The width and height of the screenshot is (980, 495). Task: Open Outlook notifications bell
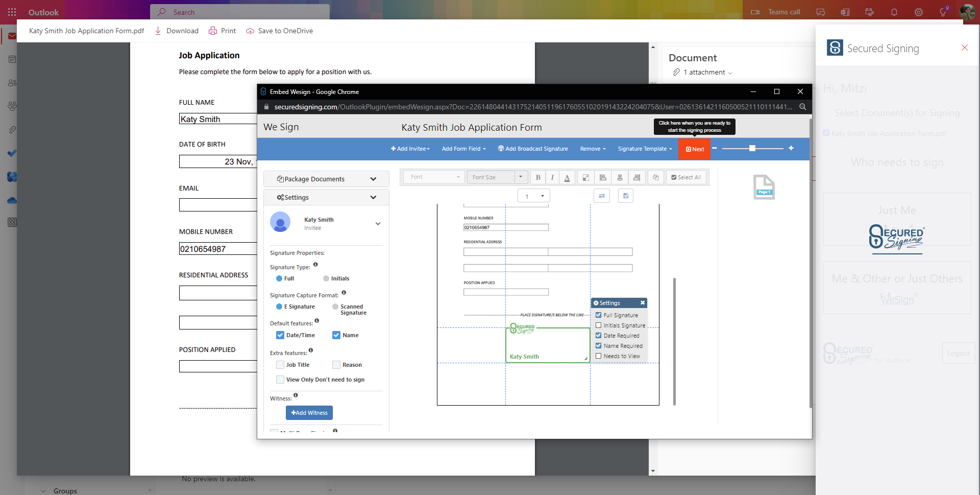click(894, 12)
